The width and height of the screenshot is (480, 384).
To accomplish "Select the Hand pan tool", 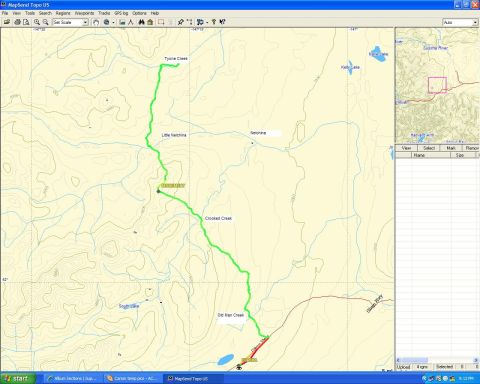I will point(96,22).
